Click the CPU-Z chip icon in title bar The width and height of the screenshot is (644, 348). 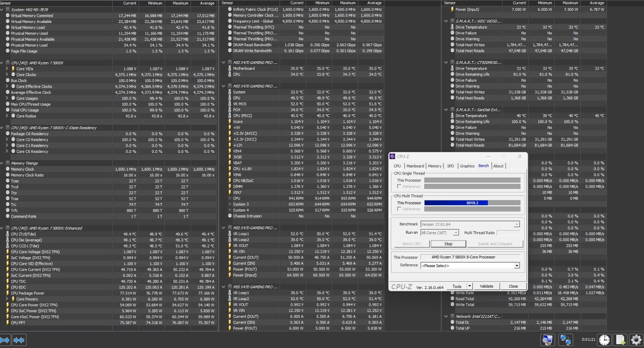tap(392, 156)
